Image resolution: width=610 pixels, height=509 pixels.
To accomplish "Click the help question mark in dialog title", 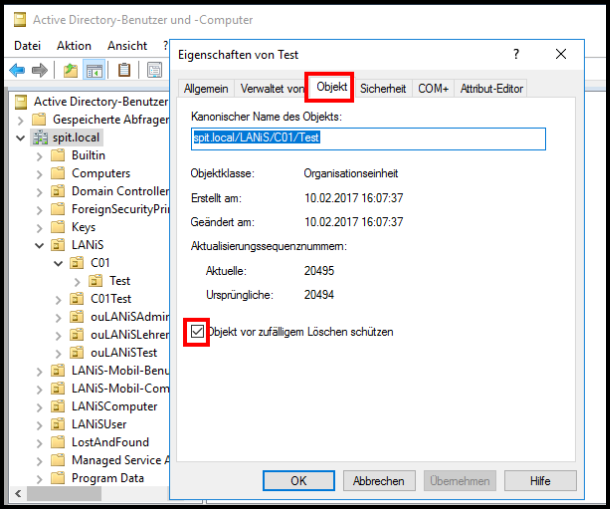I will coord(516,54).
